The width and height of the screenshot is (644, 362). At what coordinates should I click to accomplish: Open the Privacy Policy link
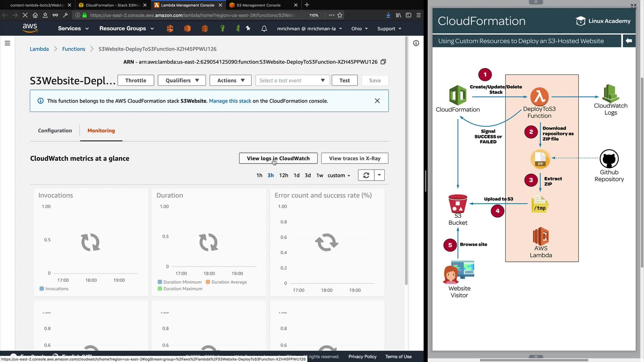click(362, 356)
